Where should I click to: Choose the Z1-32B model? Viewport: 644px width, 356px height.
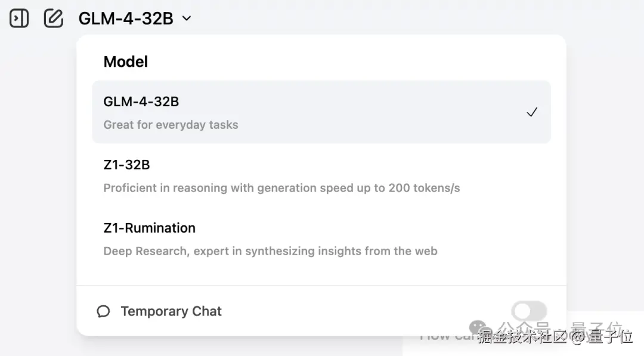126,165
